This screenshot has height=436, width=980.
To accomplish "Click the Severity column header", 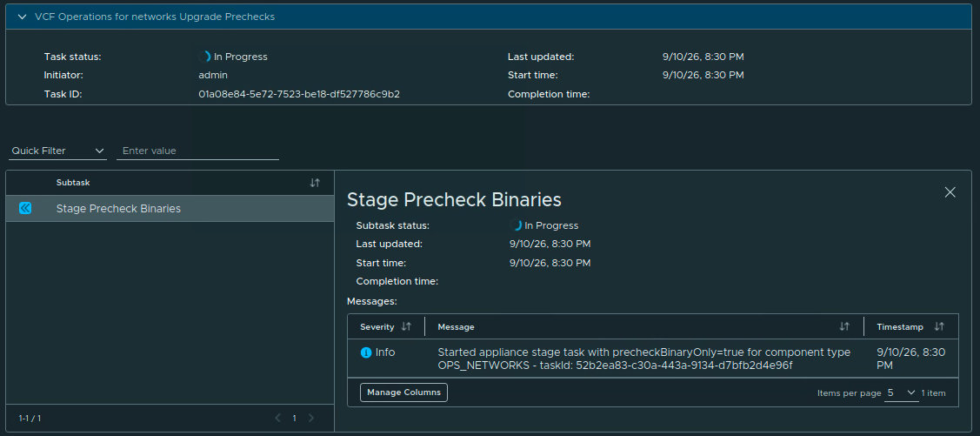I will coord(377,326).
